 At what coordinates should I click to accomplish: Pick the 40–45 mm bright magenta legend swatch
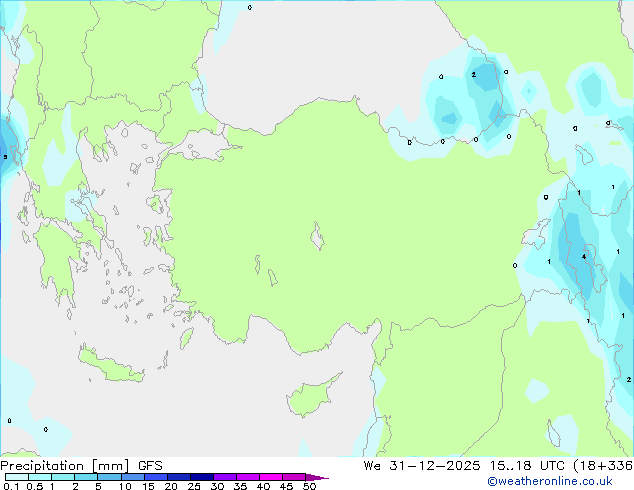[271, 477]
